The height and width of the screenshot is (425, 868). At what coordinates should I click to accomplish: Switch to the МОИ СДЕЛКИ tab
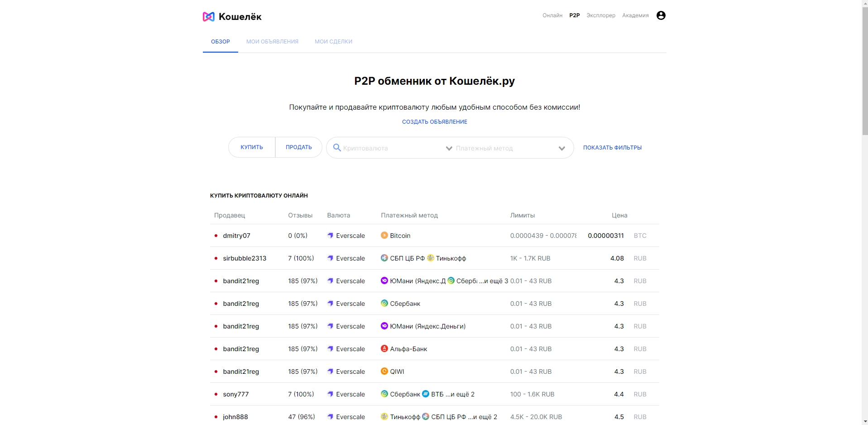pyautogui.click(x=333, y=42)
